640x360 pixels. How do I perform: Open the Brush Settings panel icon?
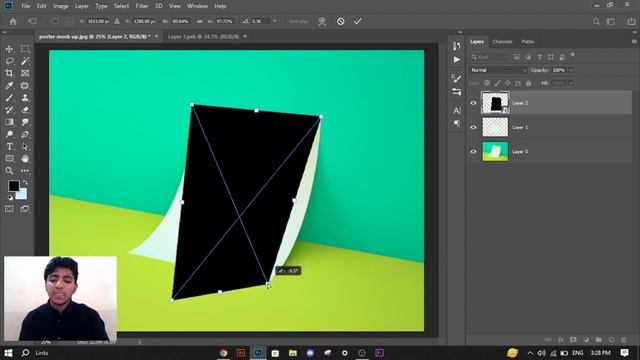tap(456, 78)
